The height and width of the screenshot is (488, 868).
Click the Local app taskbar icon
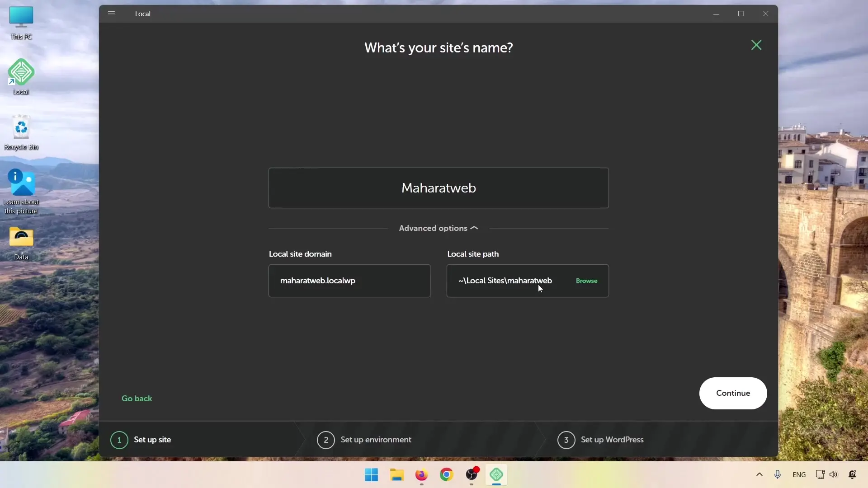click(496, 475)
